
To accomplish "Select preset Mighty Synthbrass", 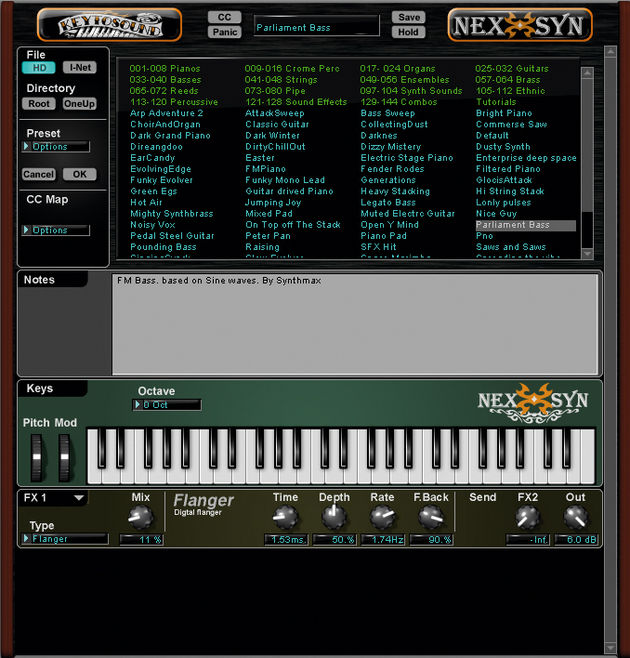I will (x=171, y=214).
